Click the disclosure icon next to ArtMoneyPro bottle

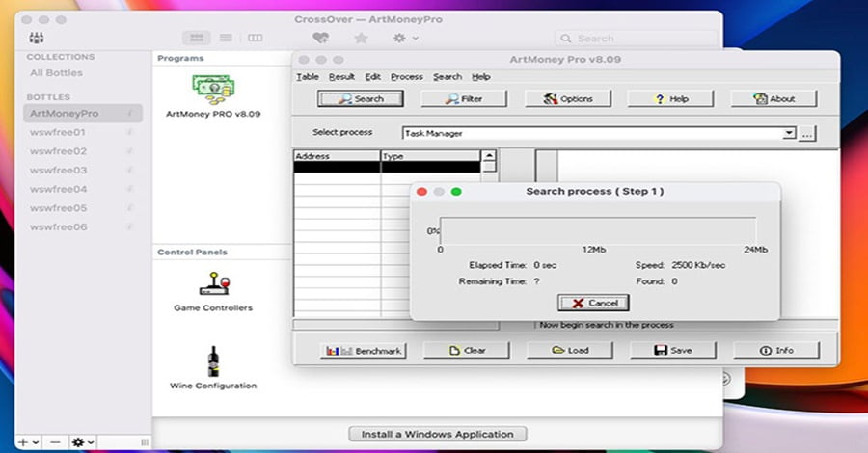129,114
